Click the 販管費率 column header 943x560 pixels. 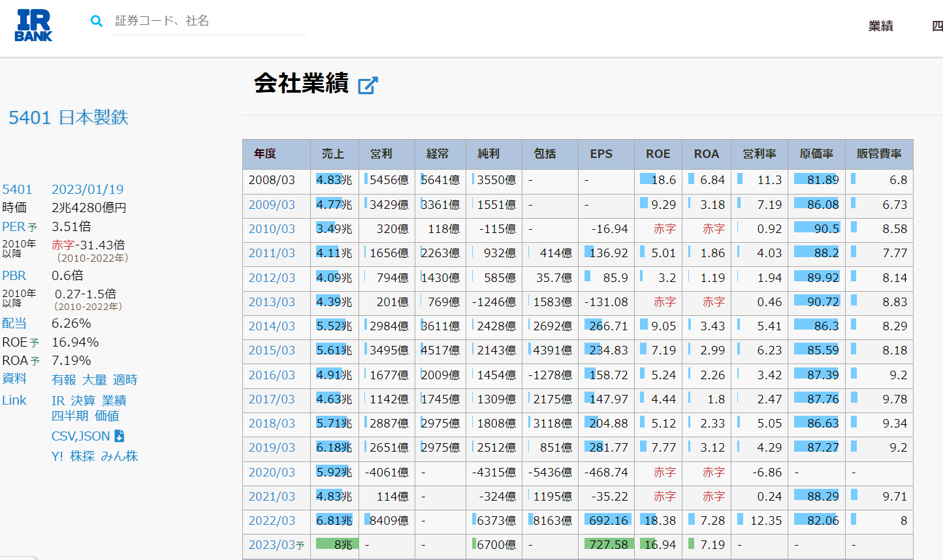(x=879, y=154)
